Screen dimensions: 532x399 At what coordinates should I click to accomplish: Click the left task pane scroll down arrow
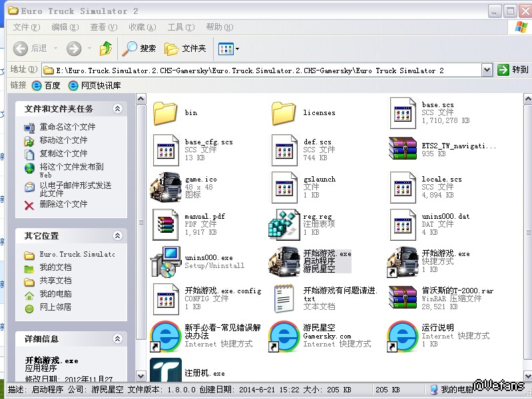140,376
